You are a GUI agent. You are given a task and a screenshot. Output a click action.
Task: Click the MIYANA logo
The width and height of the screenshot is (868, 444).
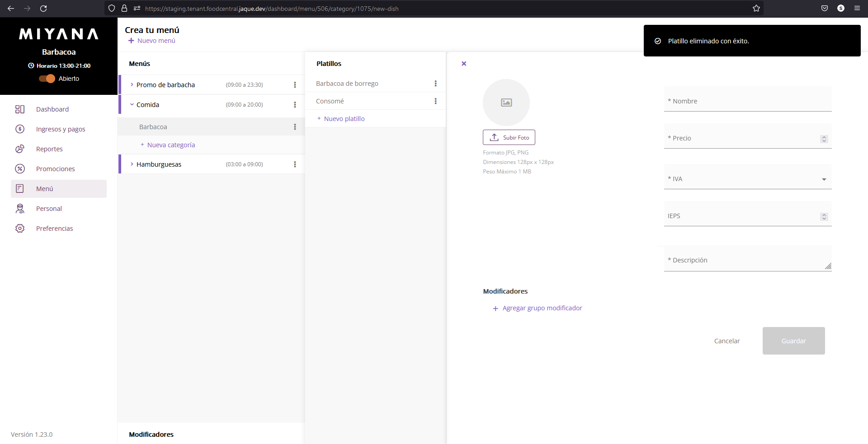59,34
